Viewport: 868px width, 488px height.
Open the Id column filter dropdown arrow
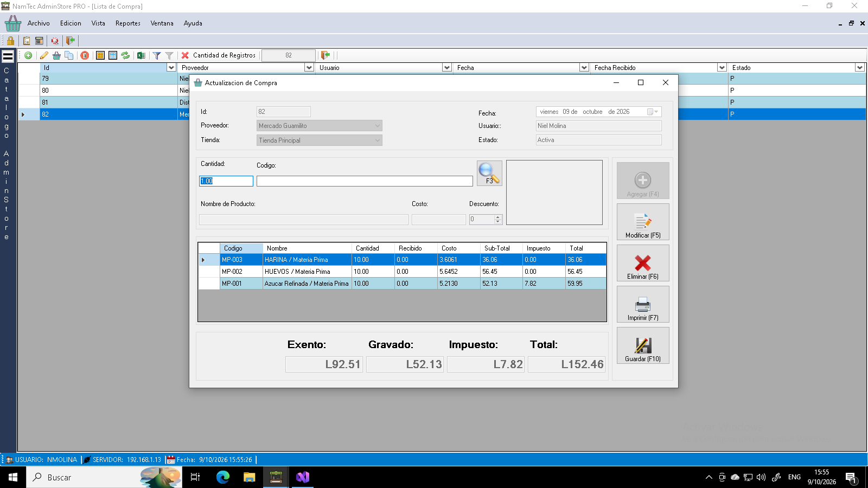[x=171, y=68]
